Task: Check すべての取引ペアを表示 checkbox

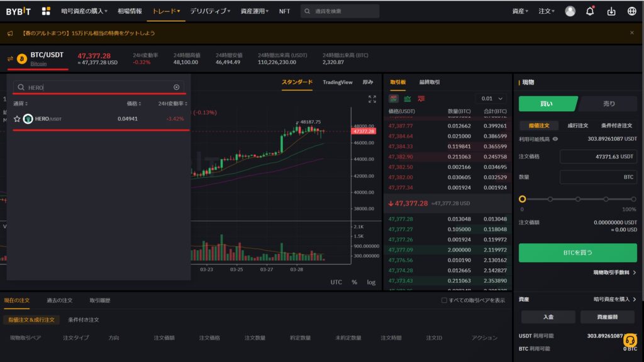Action: (444, 300)
